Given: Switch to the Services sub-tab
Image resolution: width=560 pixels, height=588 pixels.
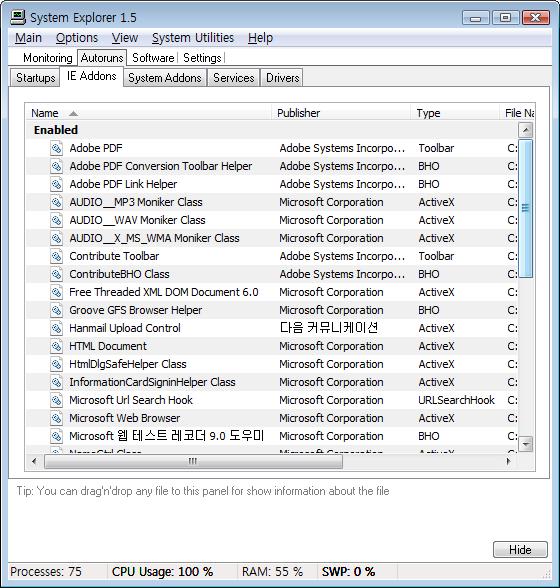Looking at the screenshot, I should pos(234,78).
